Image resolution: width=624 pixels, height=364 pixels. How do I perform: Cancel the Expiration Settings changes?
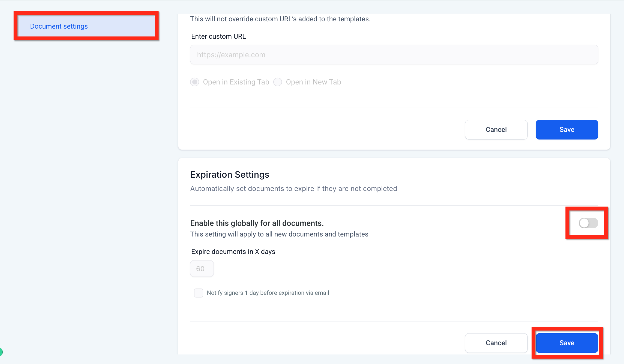(x=496, y=343)
